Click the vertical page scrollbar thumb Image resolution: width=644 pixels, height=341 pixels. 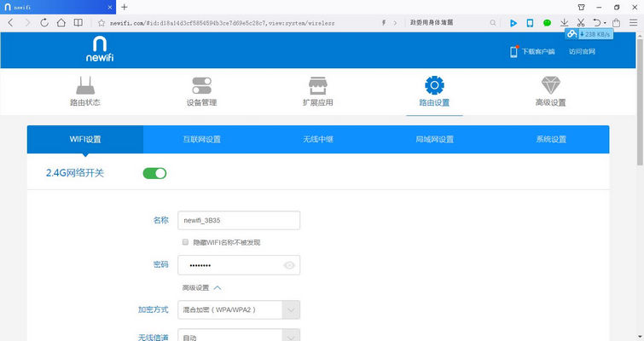click(640, 101)
